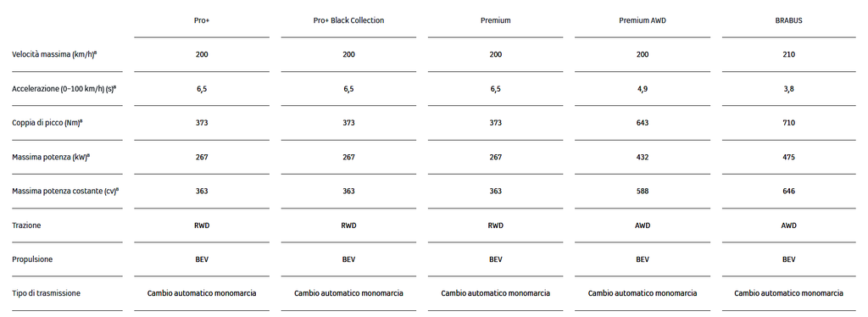Click the Pro+ RWD traction cell
The image size is (868, 317).
(x=202, y=225)
